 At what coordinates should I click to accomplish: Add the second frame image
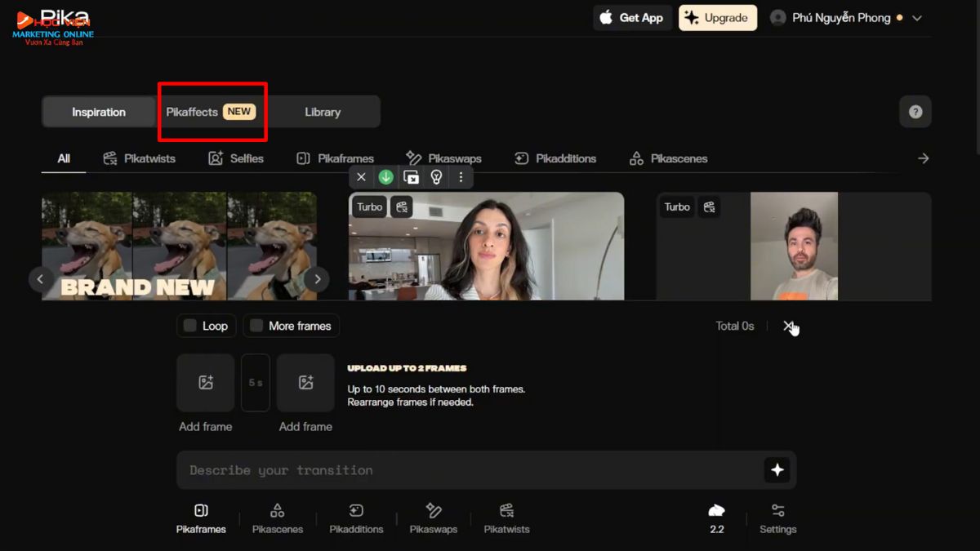(x=305, y=382)
